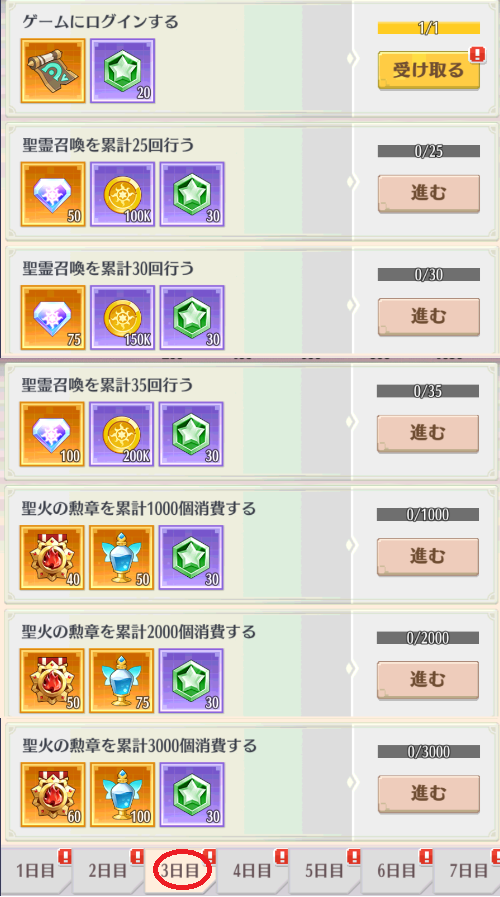Claim login reward with 受け取る button
The width and height of the screenshot is (500, 897).
coord(428,70)
